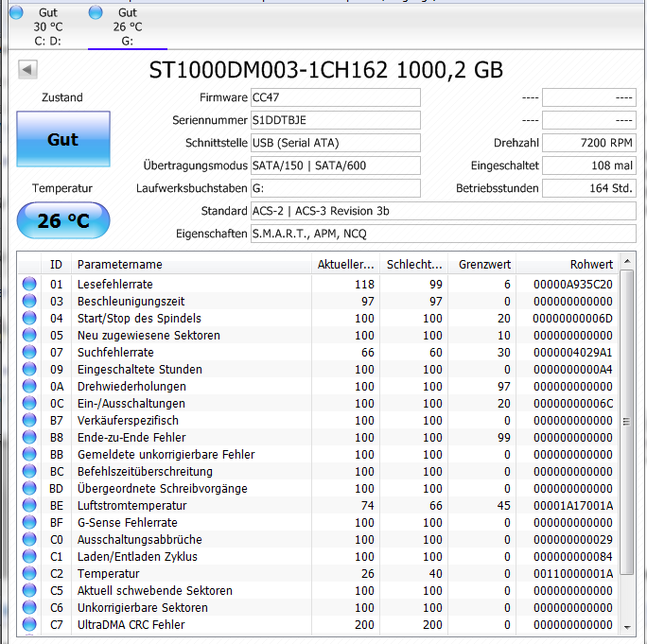The height and width of the screenshot is (644, 647).
Task: Click the Rohwert 0000004029A1
Action: [572, 353]
